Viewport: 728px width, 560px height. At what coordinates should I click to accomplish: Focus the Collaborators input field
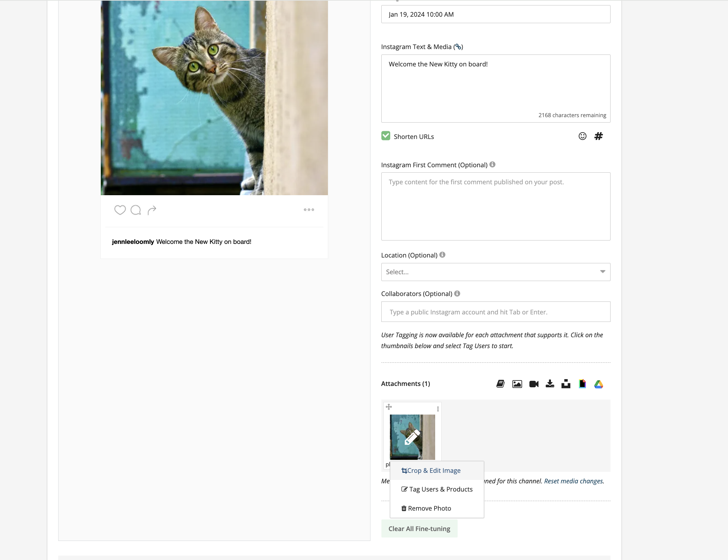(x=495, y=312)
